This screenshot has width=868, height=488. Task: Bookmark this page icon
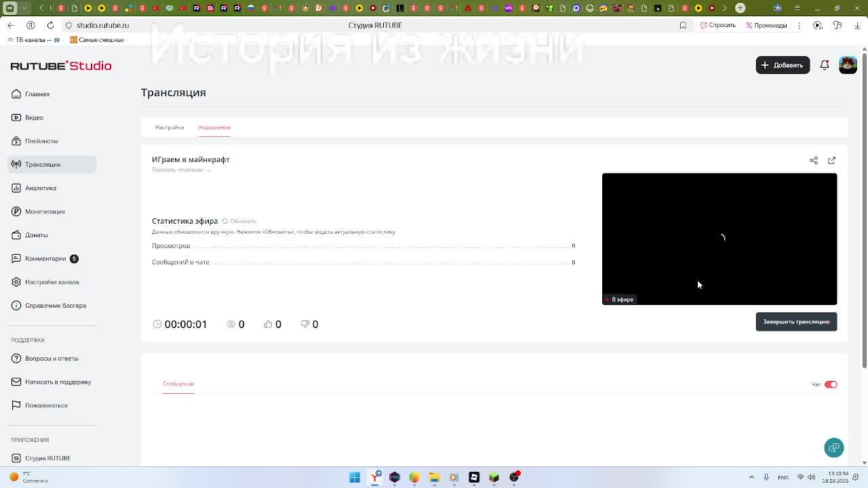683,25
